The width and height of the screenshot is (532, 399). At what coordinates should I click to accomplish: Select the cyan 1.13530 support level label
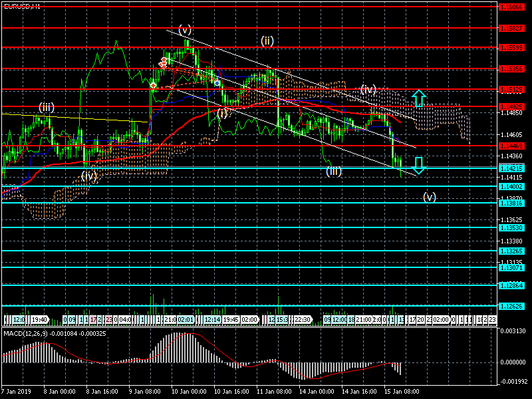click(512, 227)
